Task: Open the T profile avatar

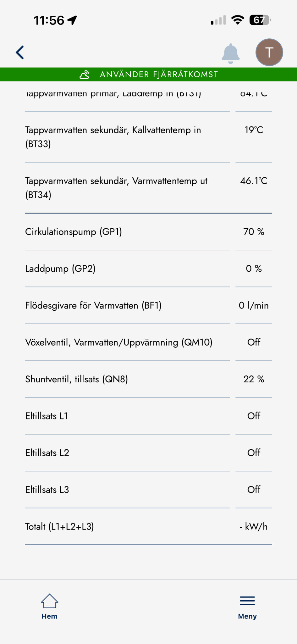Action: pyautogui.click(x=269, y=52)
